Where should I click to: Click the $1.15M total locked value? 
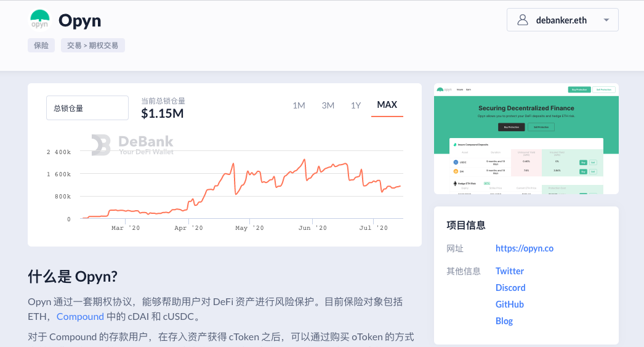tap(163, 113)
